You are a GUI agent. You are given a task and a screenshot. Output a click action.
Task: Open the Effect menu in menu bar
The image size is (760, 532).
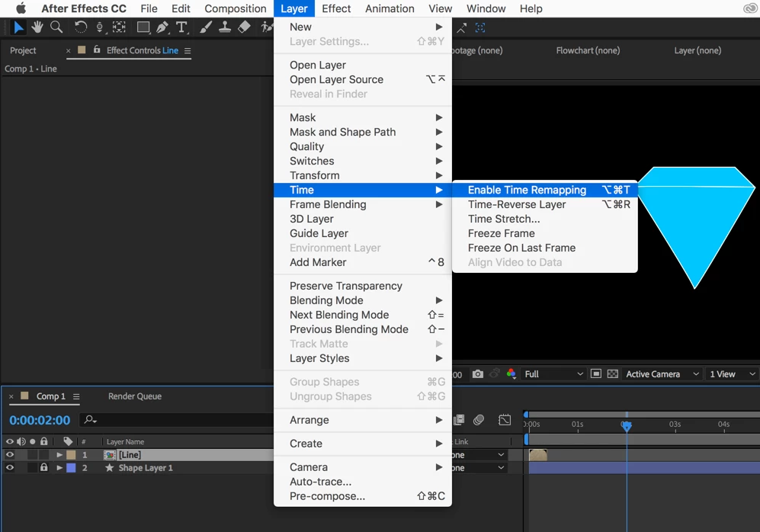click(336, 8)
